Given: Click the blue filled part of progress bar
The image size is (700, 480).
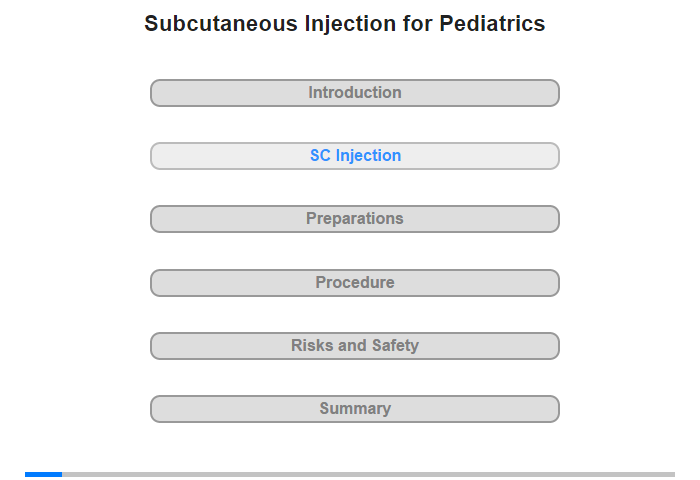Looking at the screenshot, I should (x=43, y=474).
